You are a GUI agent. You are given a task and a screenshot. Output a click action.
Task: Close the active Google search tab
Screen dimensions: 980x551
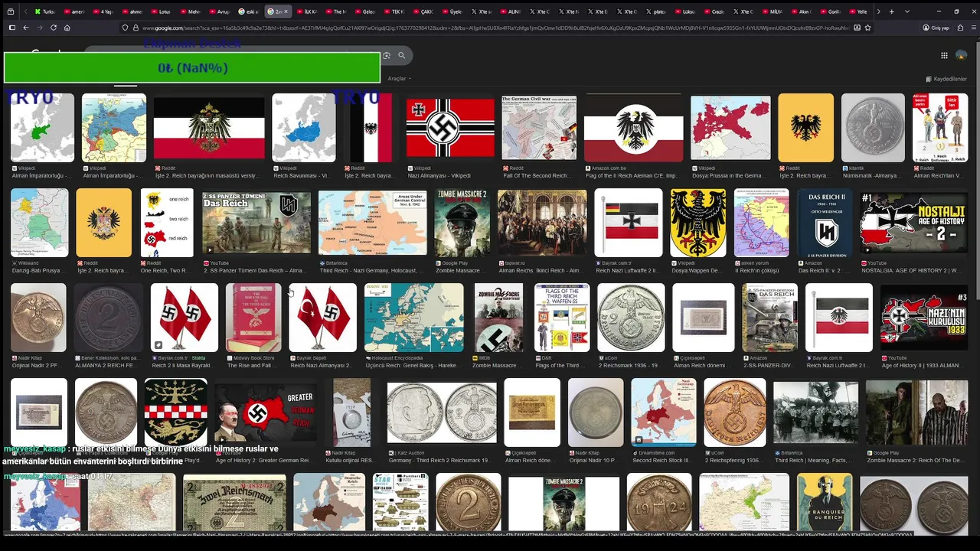[x=286, y=11]
